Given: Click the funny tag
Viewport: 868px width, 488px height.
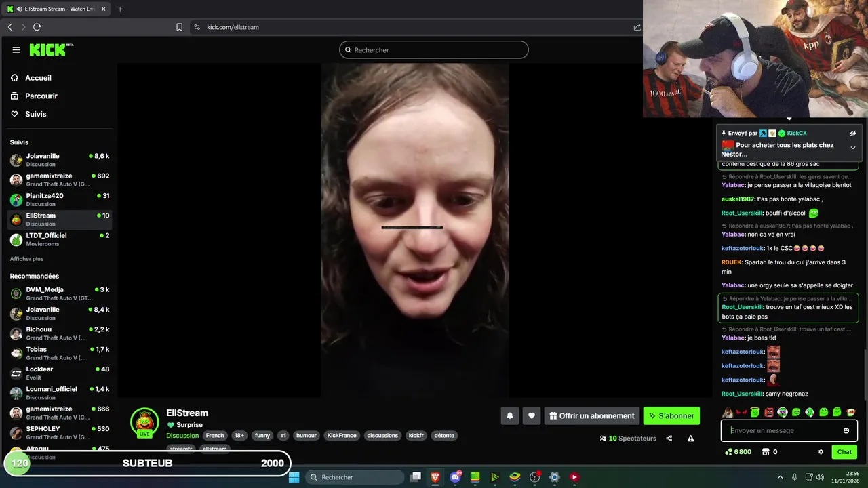Looking at the screenshot, I should pyautogui.click(x=262, y=436).
